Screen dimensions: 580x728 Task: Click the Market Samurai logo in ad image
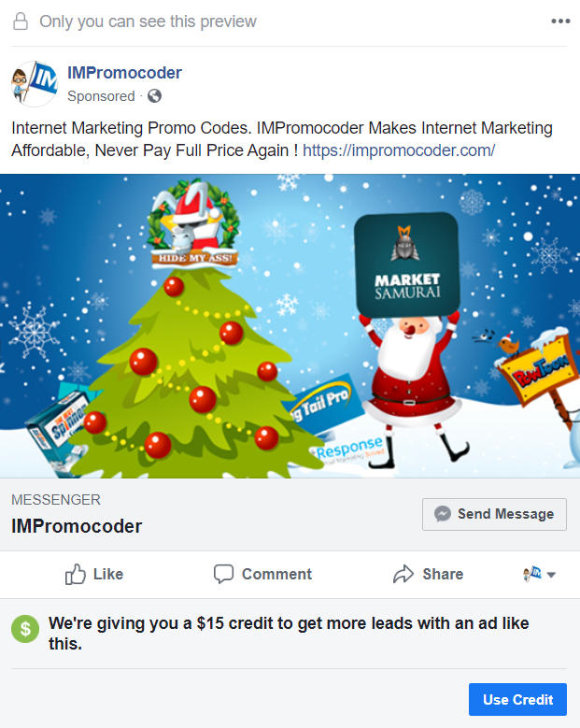[407, 264]
